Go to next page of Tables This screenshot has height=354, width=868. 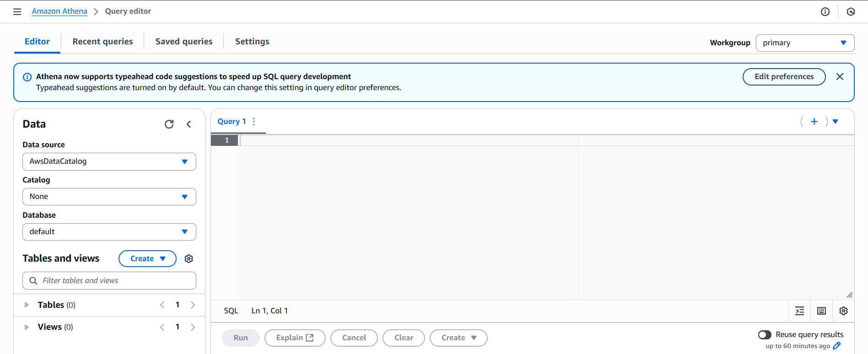pos(193,305)
